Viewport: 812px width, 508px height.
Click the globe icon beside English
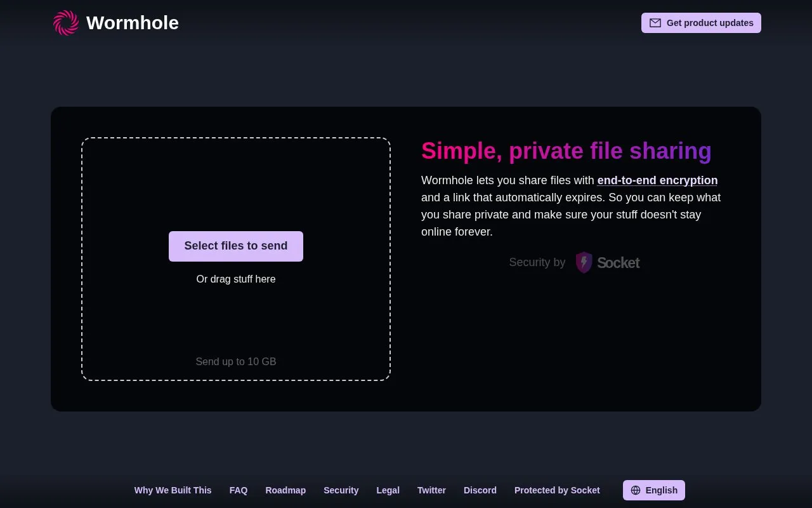pos(636,490)
